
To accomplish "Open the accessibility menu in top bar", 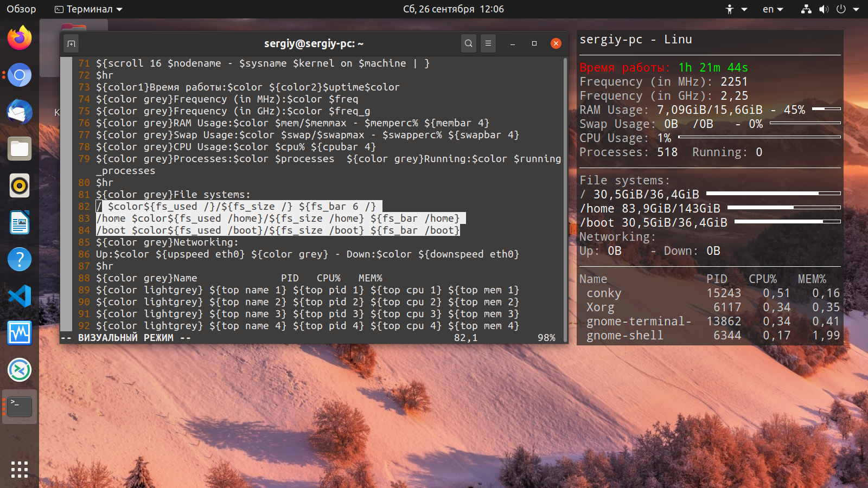I will pos(736,9).
